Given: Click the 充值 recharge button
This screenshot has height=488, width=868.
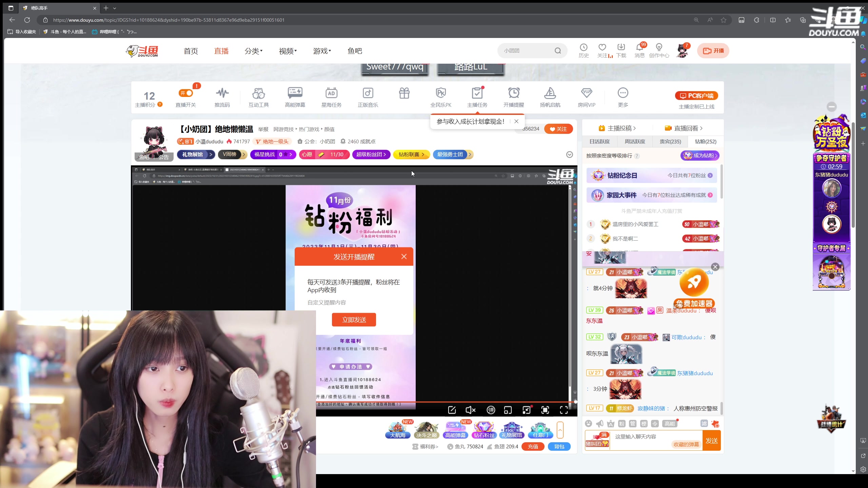Looking at the screenshot, I should (x=533, y=447).
